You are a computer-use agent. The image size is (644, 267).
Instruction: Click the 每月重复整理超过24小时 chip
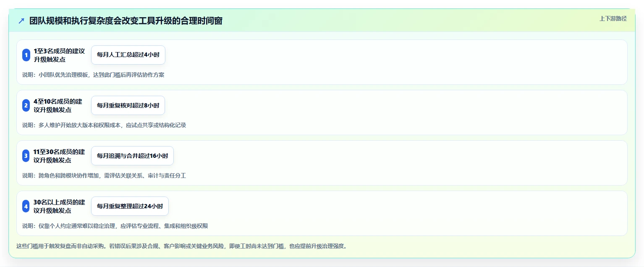coord(130,206)
